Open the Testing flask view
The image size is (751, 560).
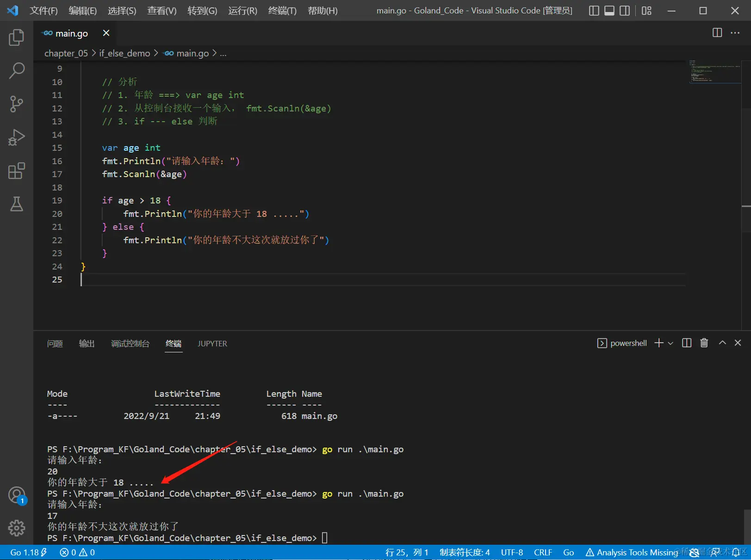pos(17,204)
